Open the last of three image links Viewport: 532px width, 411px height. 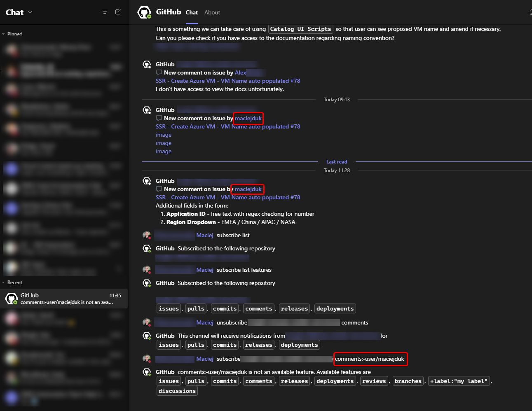click(164, 152)
